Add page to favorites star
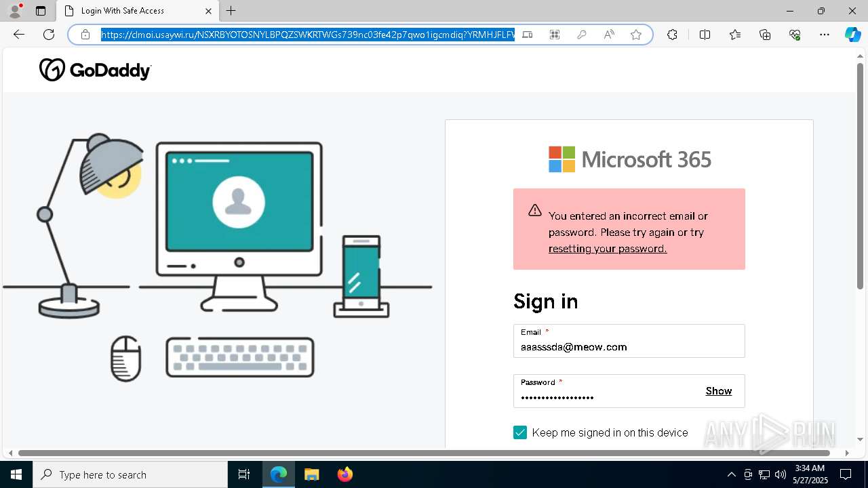This screenshot has height=488, width=868. 636,35
